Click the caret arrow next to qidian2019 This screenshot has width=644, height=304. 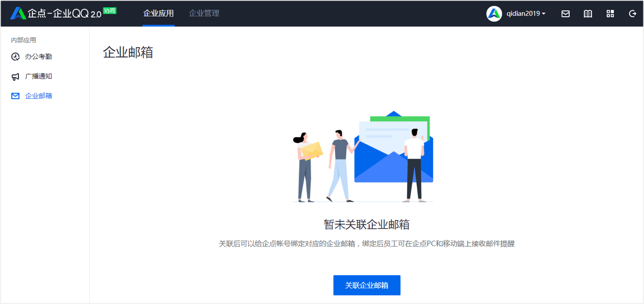544,14
